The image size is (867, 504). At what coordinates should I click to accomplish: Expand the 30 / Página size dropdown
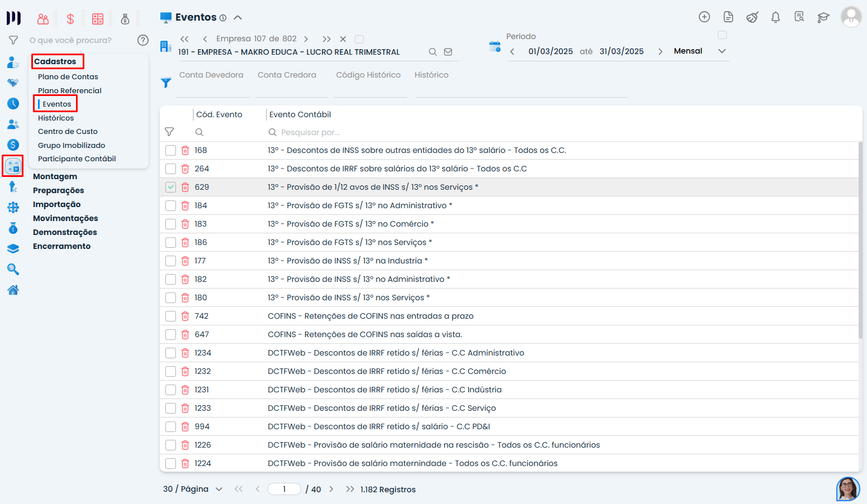coord(219,489)
